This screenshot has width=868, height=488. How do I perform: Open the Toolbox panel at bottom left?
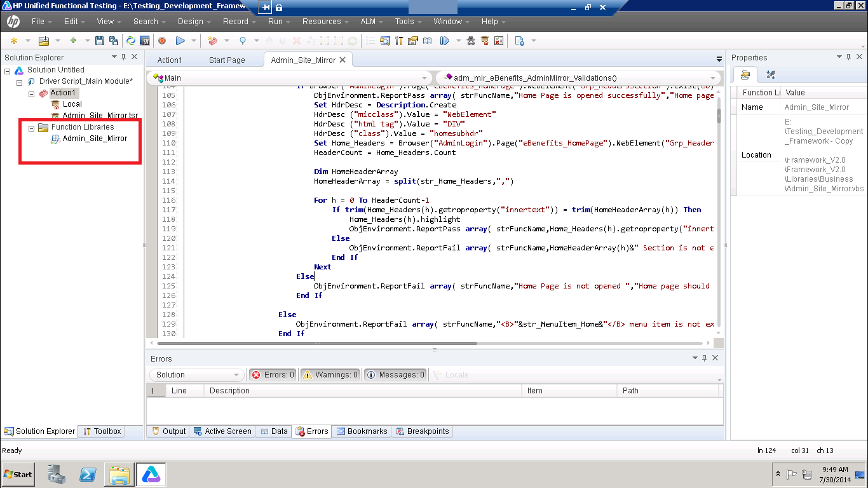(x=101, y=431)
